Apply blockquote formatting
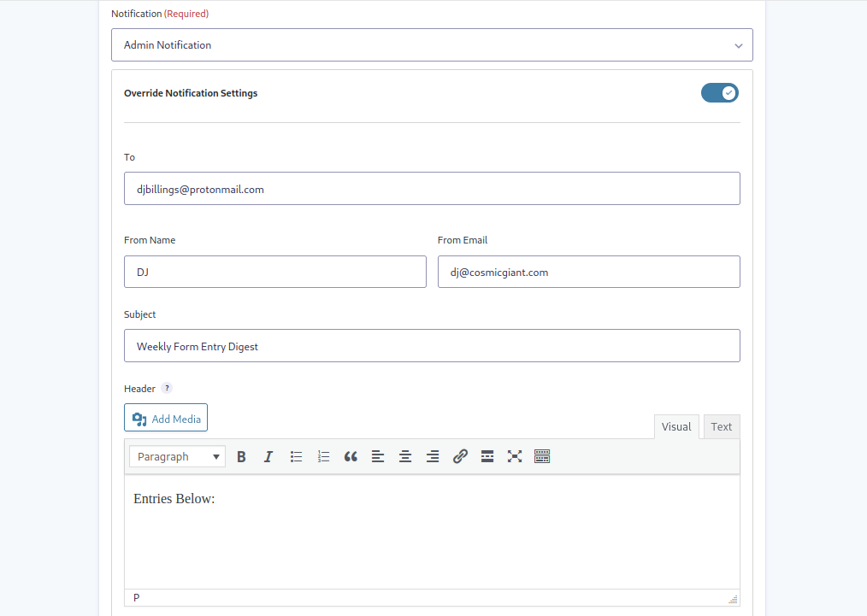The image size is (867, 616). point(351,455)
